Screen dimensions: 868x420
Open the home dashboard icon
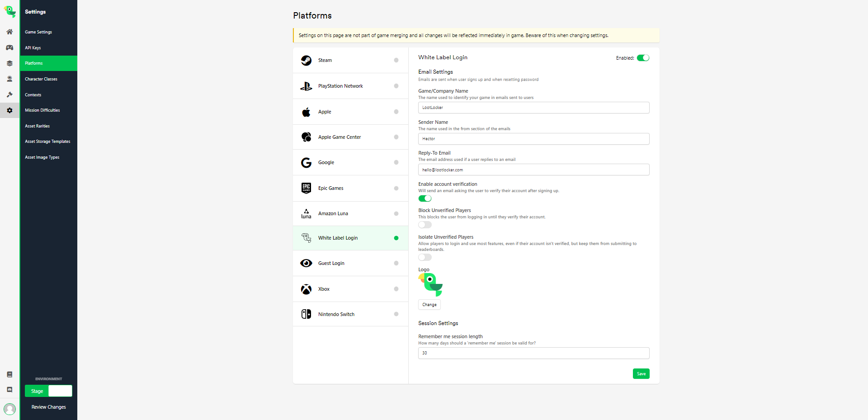pos(9,32)
